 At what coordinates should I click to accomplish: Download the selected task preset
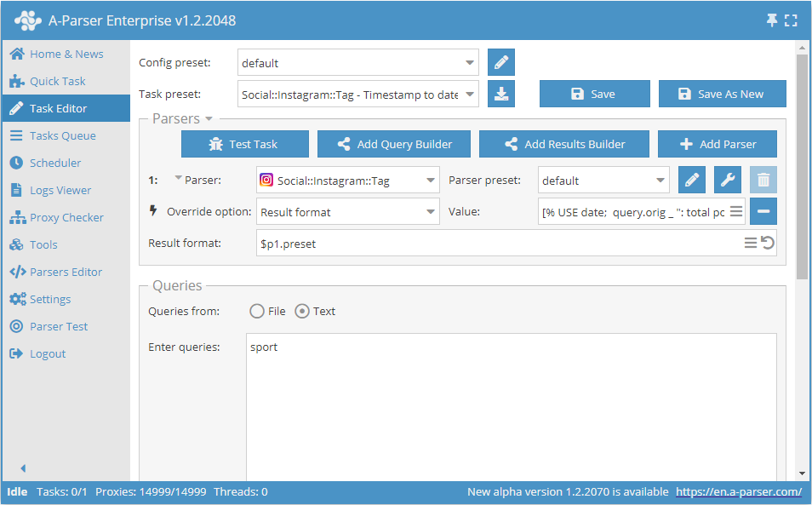500,94
